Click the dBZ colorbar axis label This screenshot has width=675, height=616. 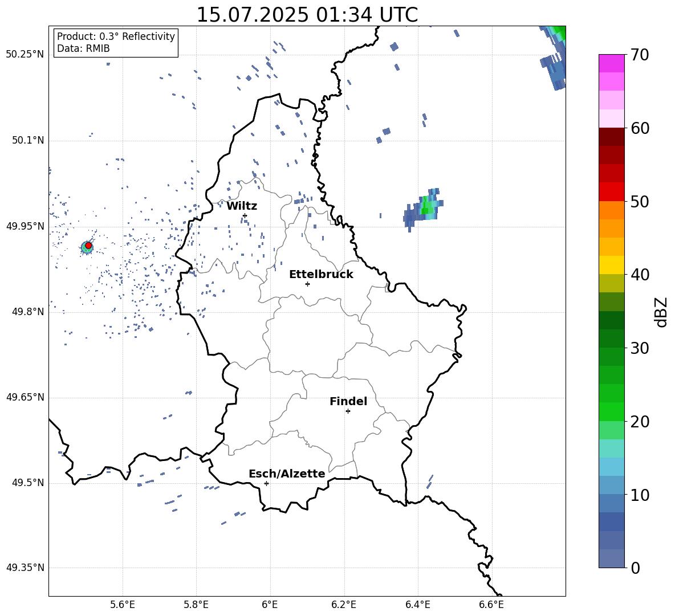click(661, 312)
